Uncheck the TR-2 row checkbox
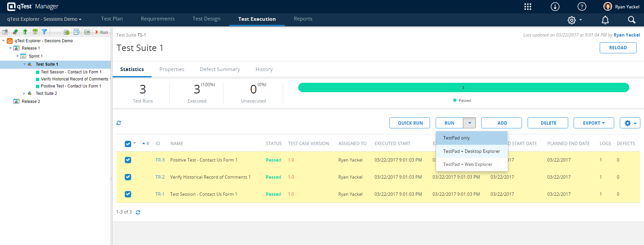The image size is (644, 245). click(128, 177)
